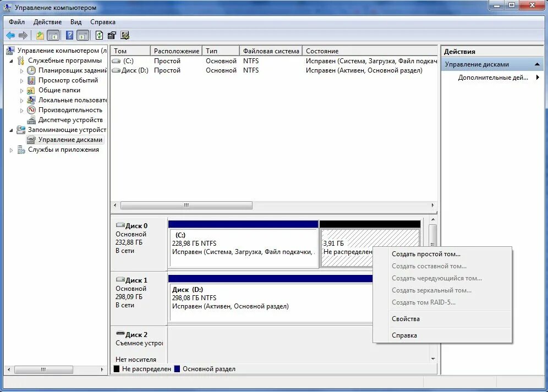Screen dimensions: 548x392
Task: Click Исправен (Активен, Основной раздел) status cell
Action: pos(364,70)
